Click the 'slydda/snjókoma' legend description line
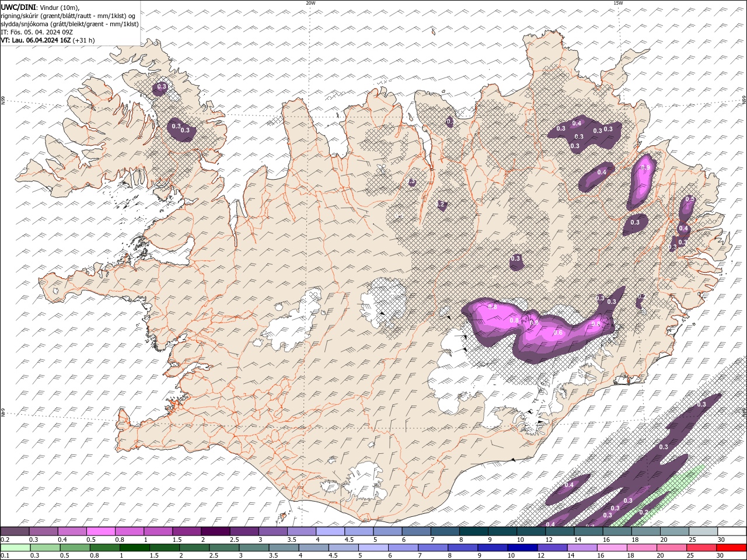The image size is (747, 560). pos(70,24)
